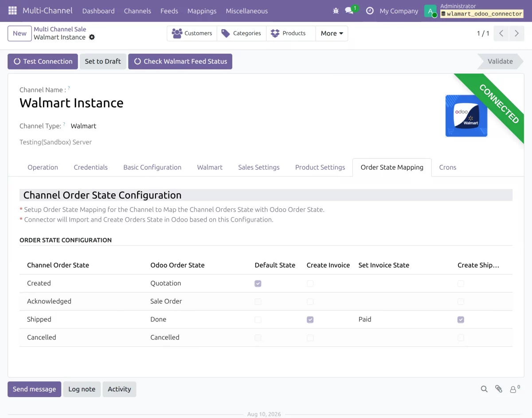Toggle Create Invoice checkbox for Cancelled

coord(310,338)
